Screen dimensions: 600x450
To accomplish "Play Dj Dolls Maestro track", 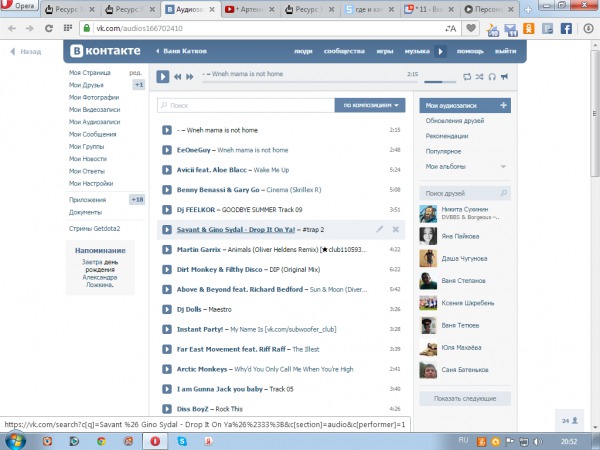I will point(167,309).
